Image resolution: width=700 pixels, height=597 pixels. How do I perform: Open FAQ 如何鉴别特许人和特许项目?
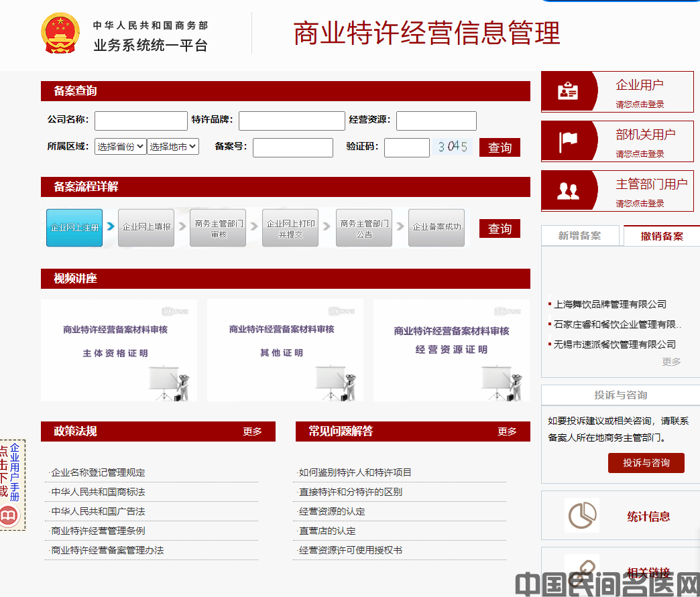pos(355,472)
